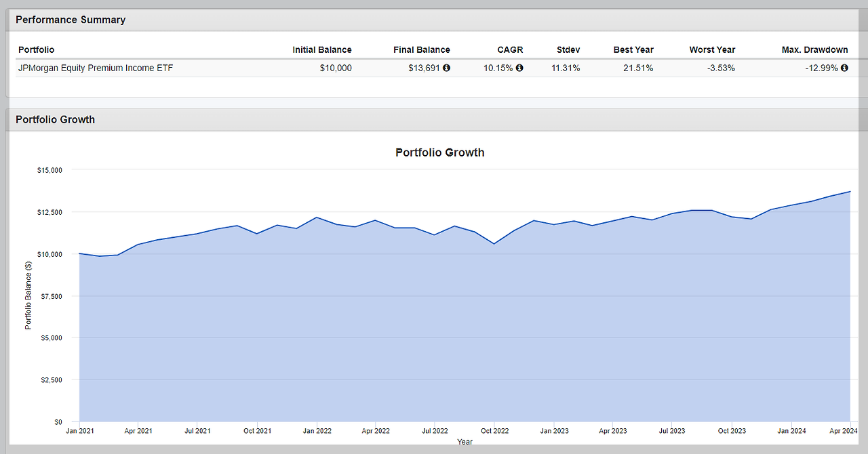
Task: Click the Max. Drawdown column header
Action: click(x=815, y=49)
